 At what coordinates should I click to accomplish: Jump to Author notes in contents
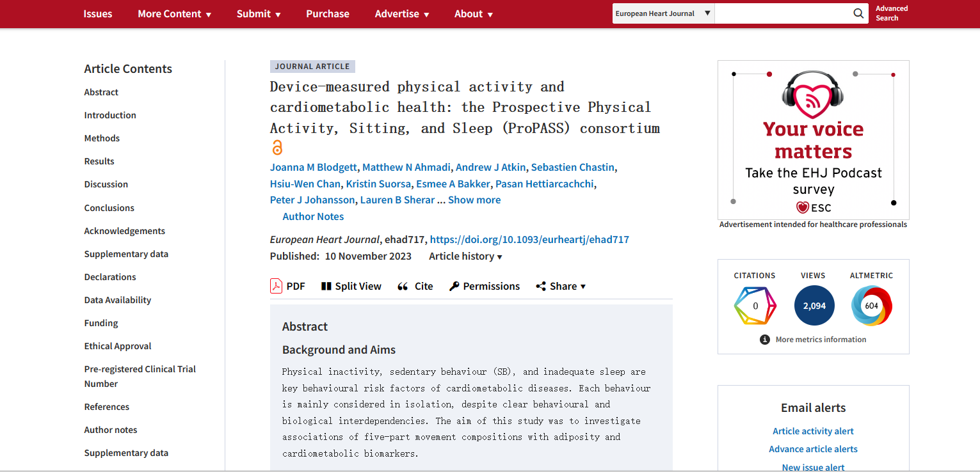pos(111,430)
